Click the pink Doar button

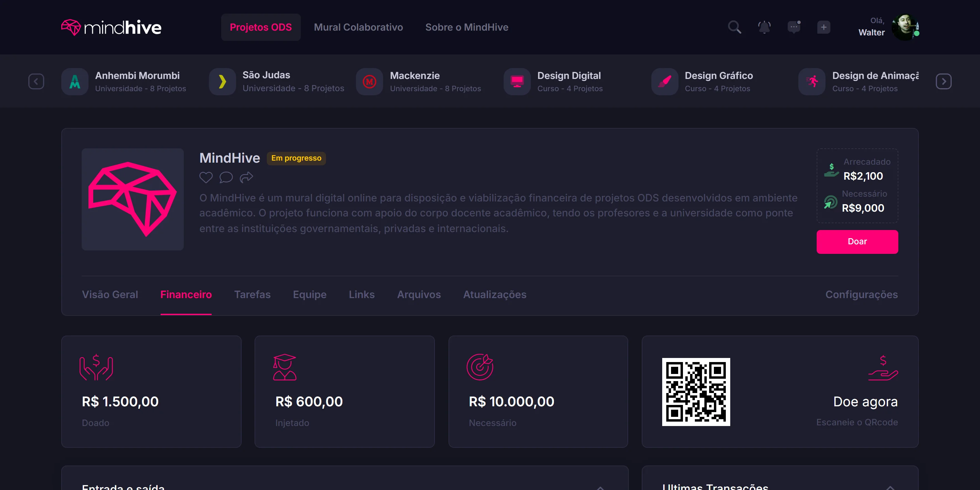point(857,242)
